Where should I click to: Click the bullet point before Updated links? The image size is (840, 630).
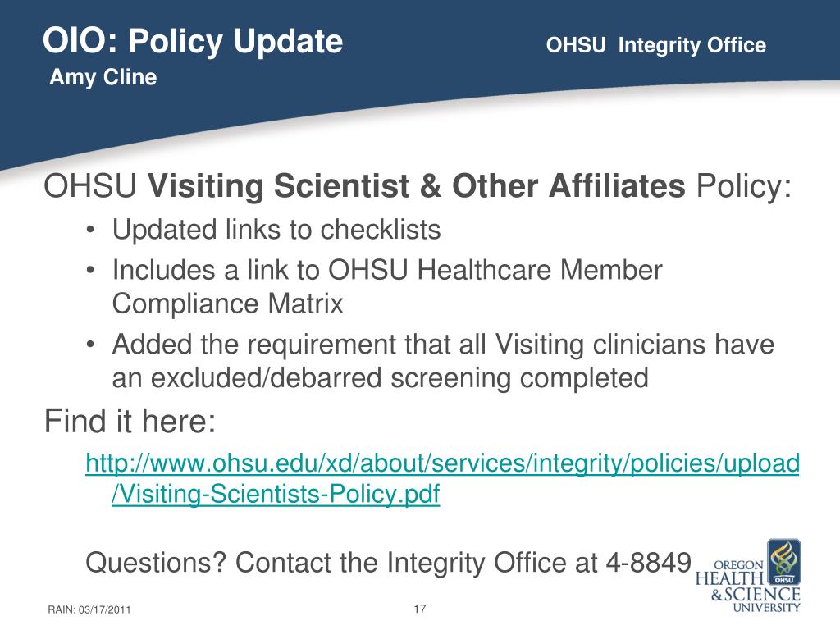[x=90, y=231]
